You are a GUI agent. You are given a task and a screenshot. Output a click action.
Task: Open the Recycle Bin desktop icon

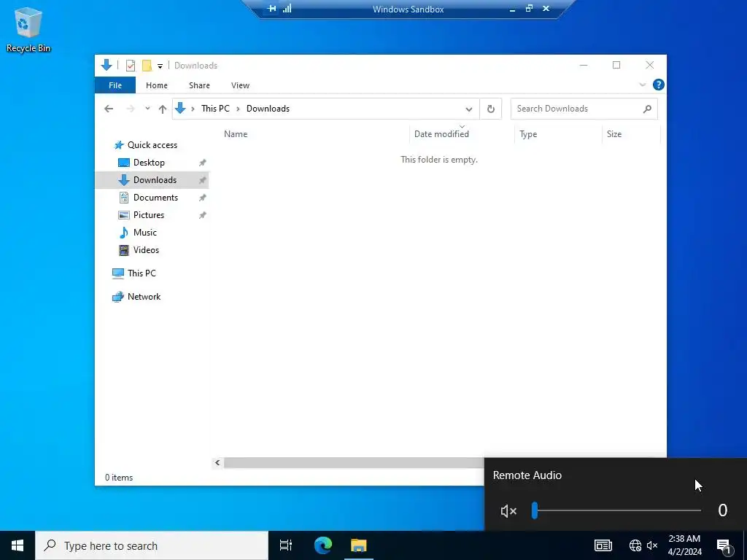pyautogui.click(x=28, y=29)
